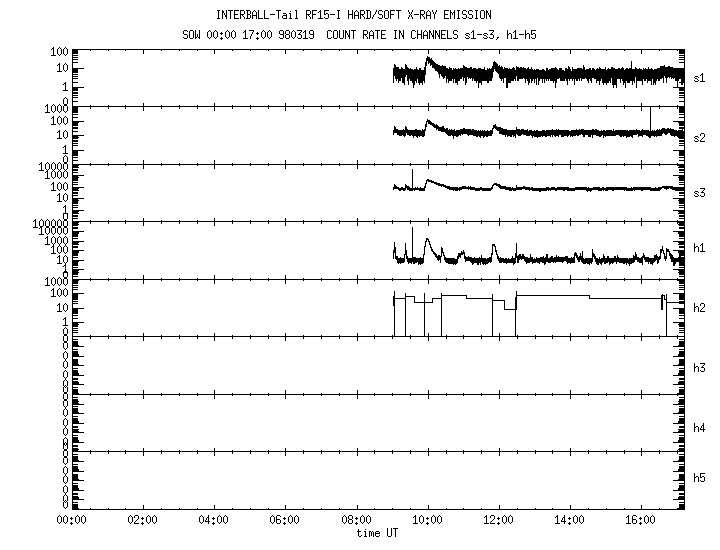Select the 04:00 time axis label
This screenshot has height=550, width=720.
pos(214,520)
